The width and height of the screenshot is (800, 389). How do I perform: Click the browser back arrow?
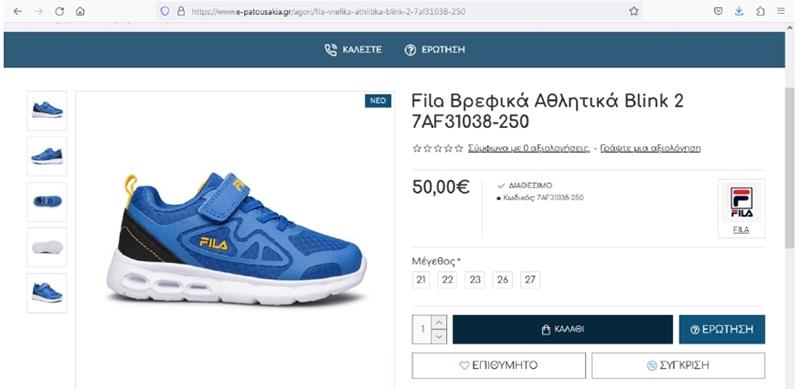coord(18,11)
